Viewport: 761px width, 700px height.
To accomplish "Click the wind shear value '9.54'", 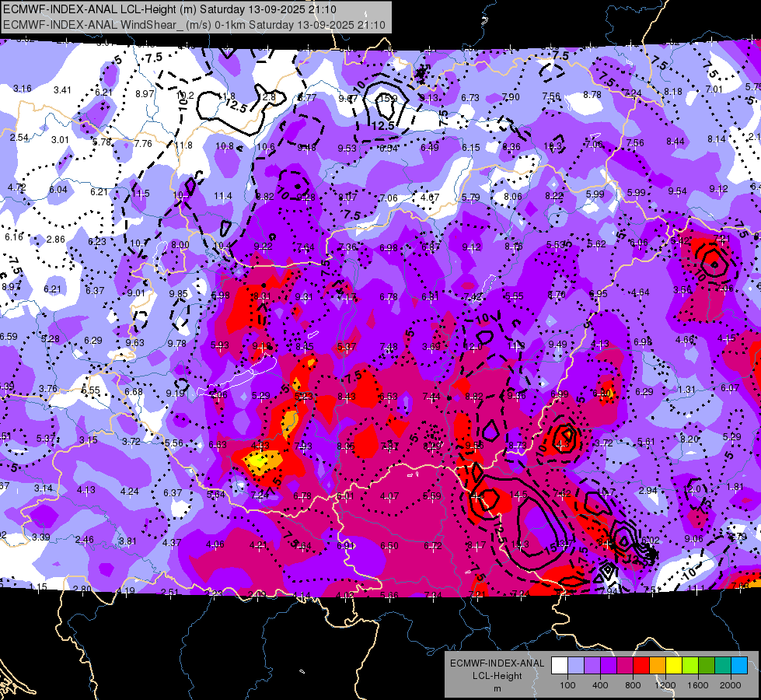I will [677, 191].
